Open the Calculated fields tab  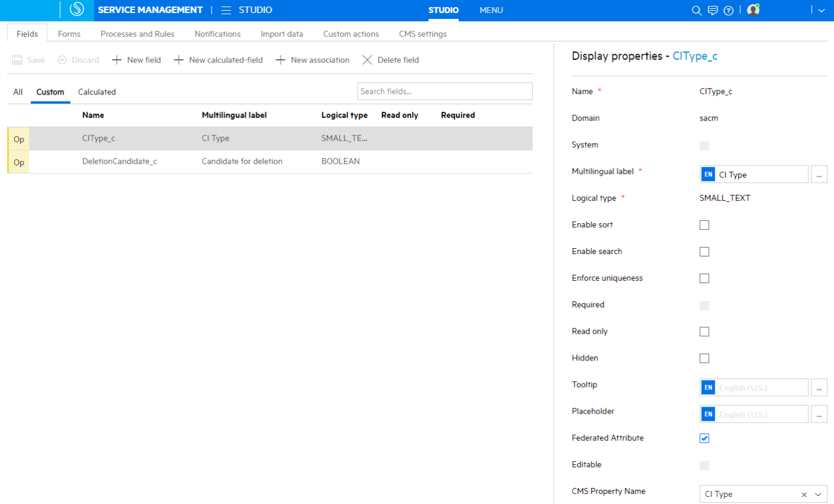pyautogui.click(x=96, y=92)
